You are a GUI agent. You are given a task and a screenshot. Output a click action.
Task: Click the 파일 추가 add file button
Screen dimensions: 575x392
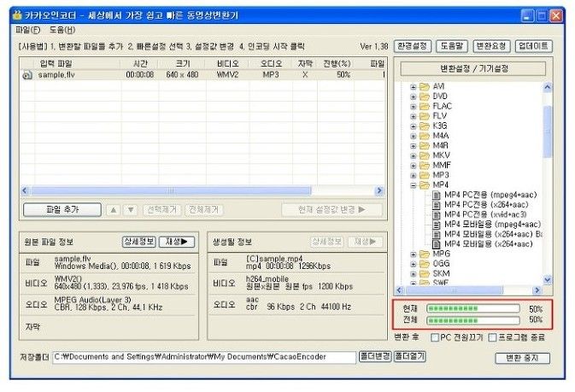62,210
